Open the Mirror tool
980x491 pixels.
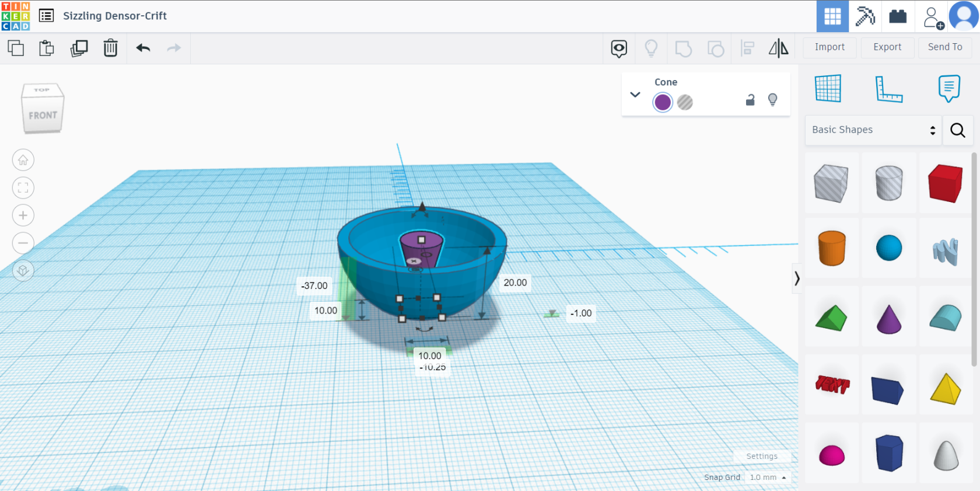click(x=778, y=48)
